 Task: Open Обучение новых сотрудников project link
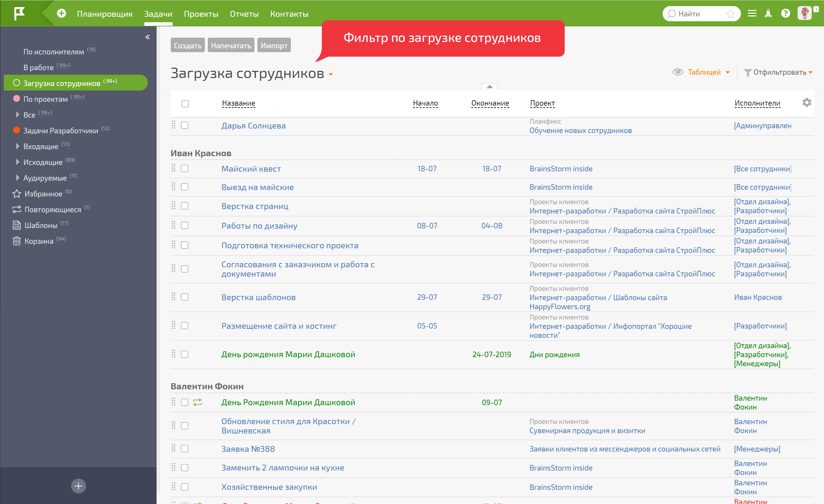[580, 130]
